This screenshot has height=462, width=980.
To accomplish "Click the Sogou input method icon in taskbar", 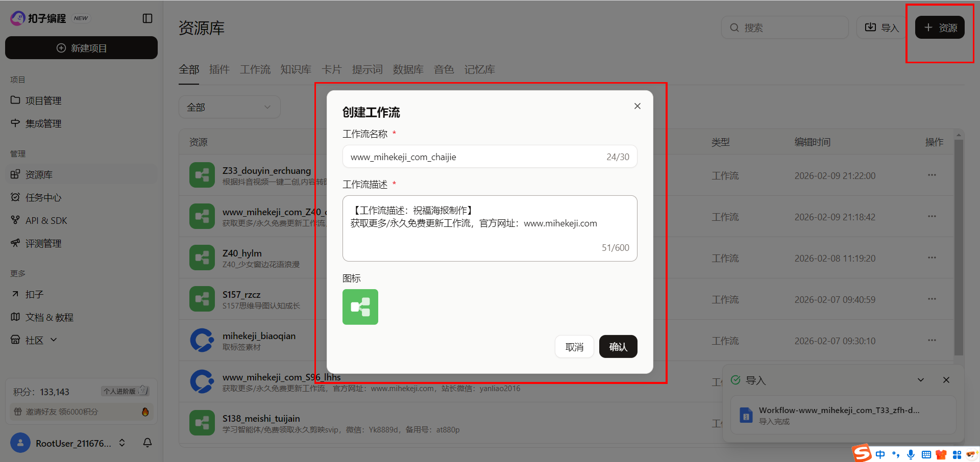I will coord(861,453).
